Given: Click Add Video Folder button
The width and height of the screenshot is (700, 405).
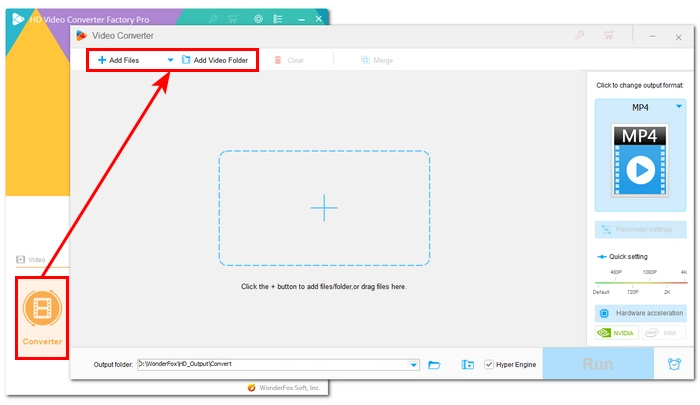Looking at the screenshot, I should 215,60.
